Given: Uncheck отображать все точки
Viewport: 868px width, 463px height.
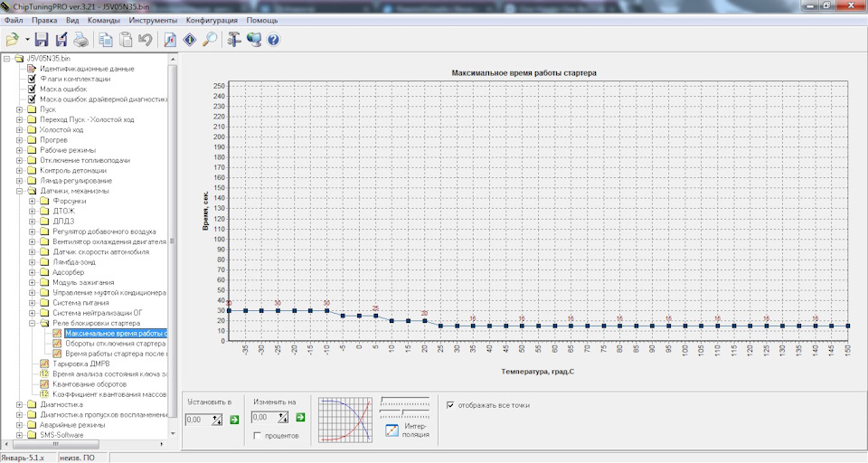Looking at the screenshot, I should tap(450, 405).
